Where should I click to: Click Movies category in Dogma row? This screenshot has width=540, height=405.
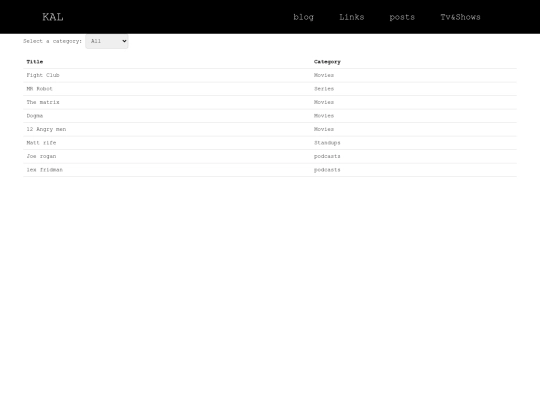click(324, 116)
